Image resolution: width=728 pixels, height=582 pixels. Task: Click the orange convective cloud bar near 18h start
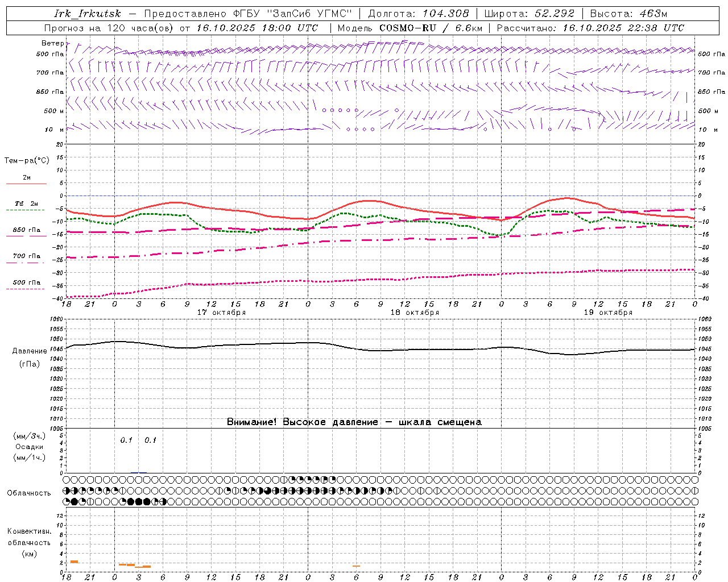coord(74,562)
